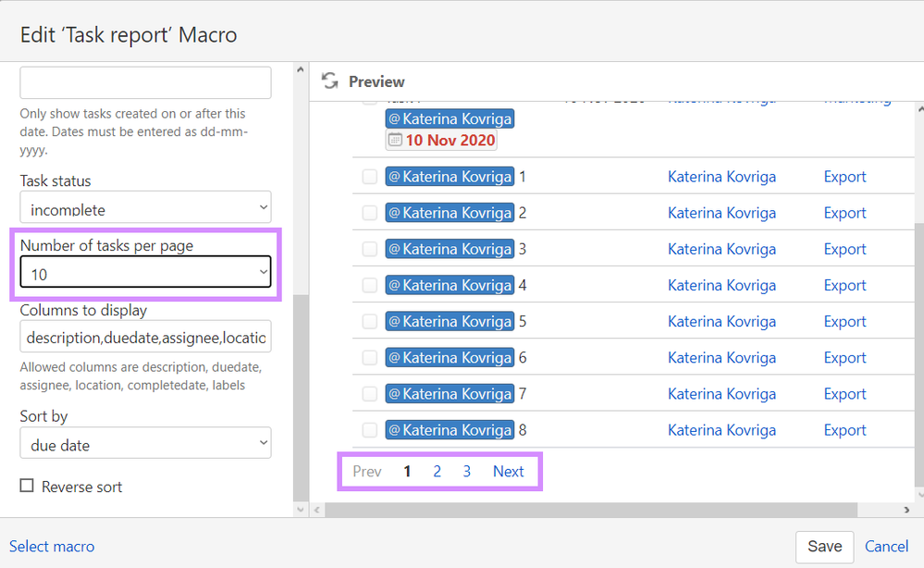Open Export link in task 4 row
This screenshot has width=924, height=568.
coord(844,285)
